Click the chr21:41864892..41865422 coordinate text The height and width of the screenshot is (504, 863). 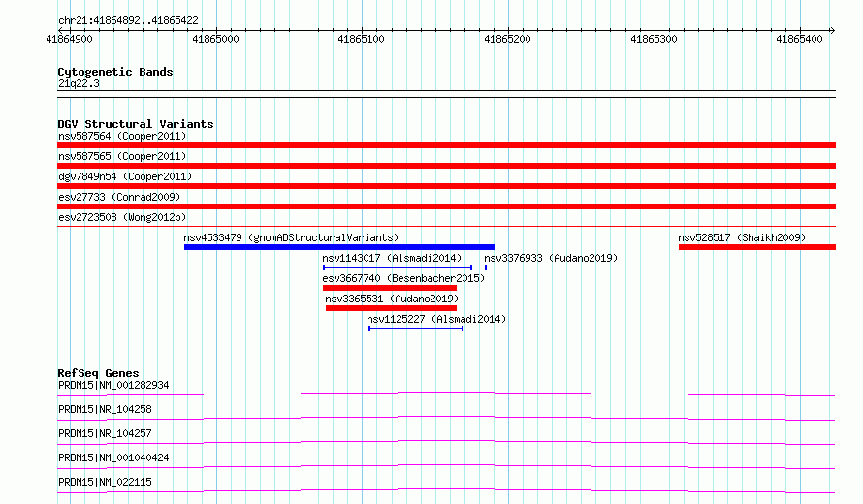pyautogui.click(x=128, y=20)
